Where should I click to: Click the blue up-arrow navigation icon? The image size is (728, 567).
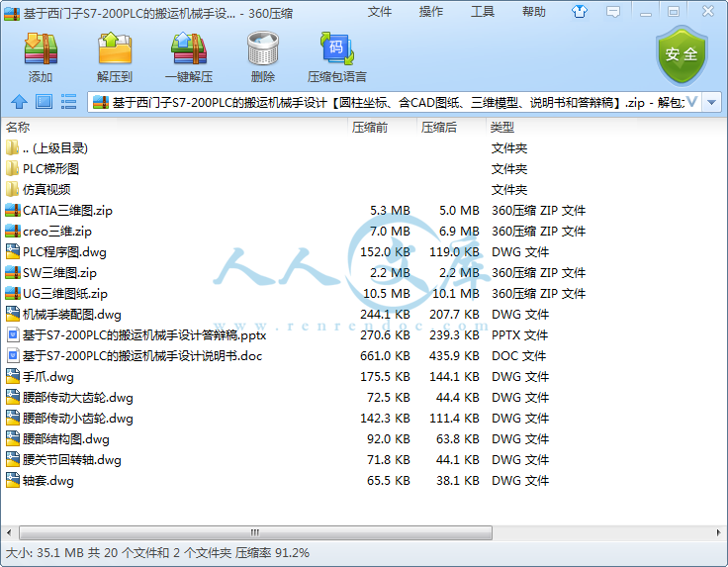19,102
